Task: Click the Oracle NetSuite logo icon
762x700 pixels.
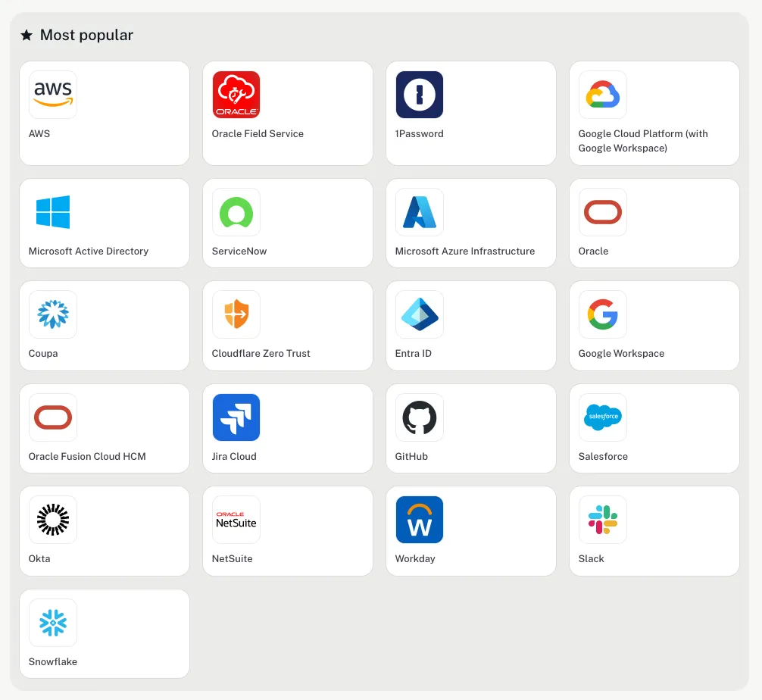Action: 236,520
